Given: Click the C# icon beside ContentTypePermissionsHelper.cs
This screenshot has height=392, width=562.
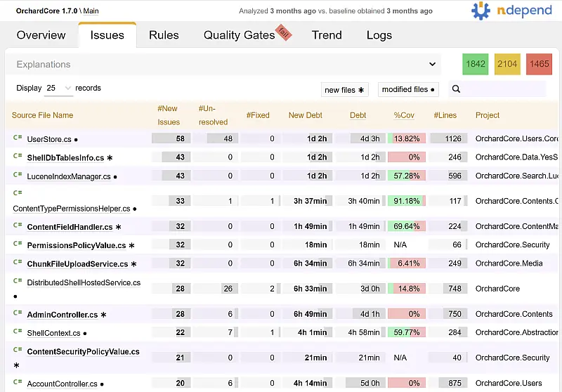Looking at the screenshot, I should (x=18, y=192).
